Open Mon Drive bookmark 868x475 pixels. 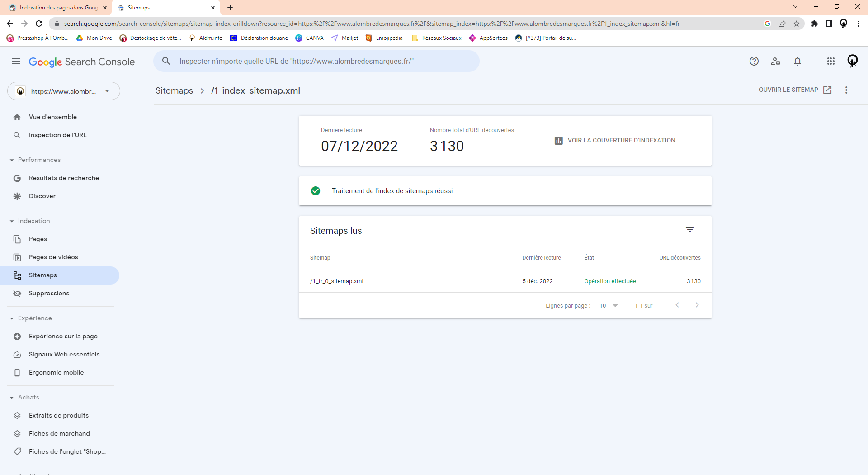coord(94,38)
